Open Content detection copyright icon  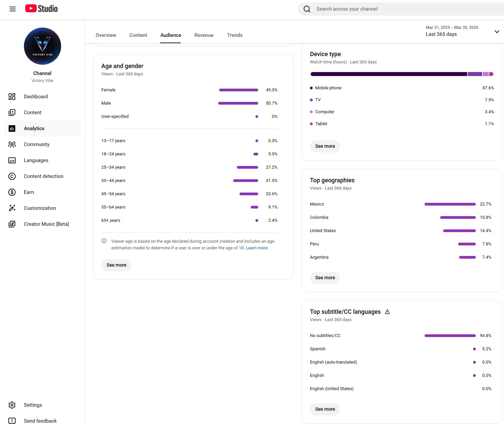(x=12, y=176)
